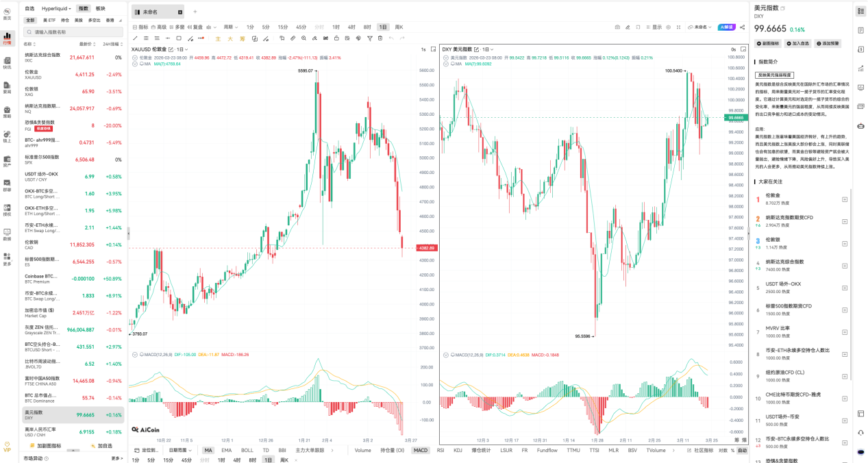
Task: Click the AI解读 button
Action: pos(726,27)
